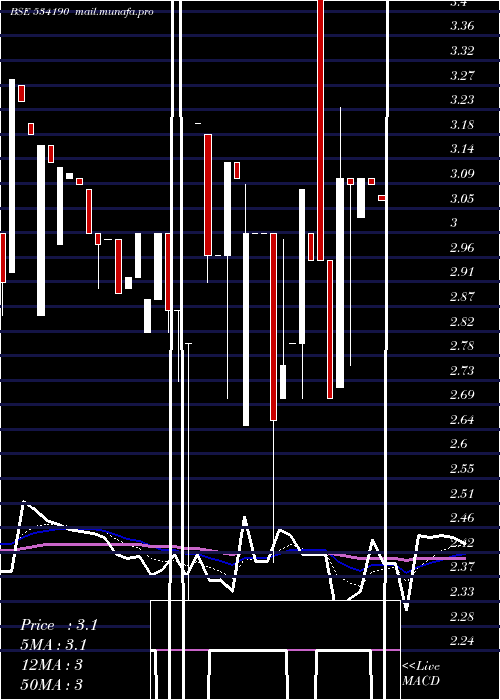The width and height of the screenshot is (500, 700).
Task: Click the 2.73 price axis label
Action: [x=462, y=371]
